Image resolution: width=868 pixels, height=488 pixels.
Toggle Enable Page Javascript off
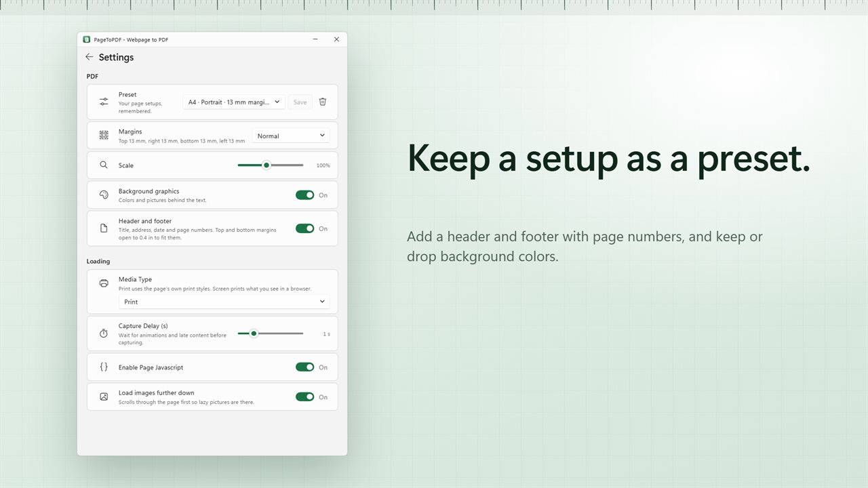point(305,367)
